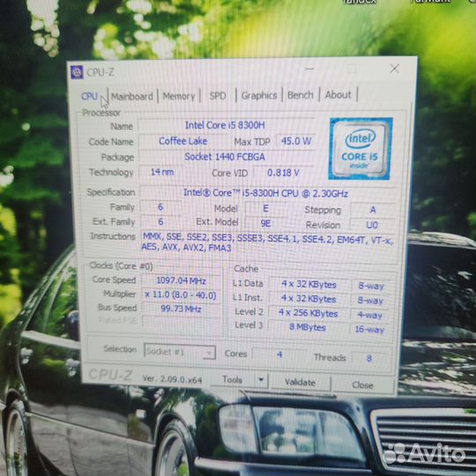This screenshot has width=476, height=476.
Task: Click the technology value 14 nm
Action: tap(162, 172)
